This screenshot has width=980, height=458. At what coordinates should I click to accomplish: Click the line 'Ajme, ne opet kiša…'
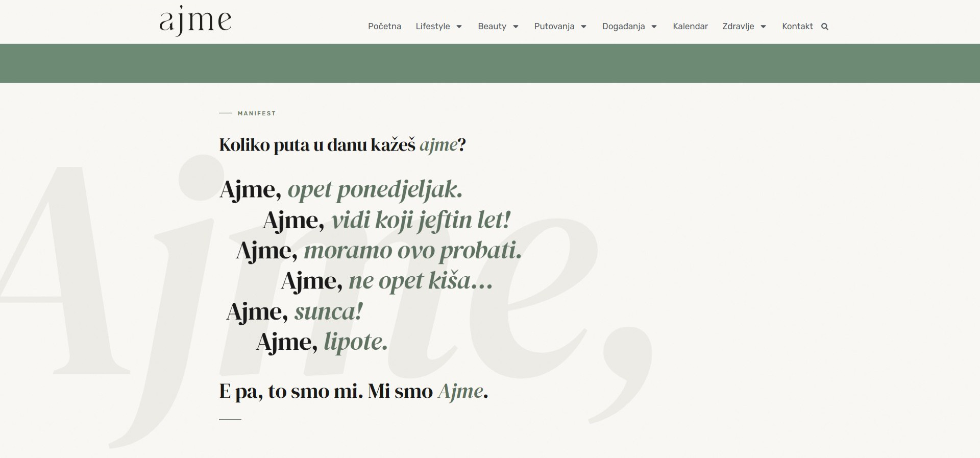coord(387,281)
